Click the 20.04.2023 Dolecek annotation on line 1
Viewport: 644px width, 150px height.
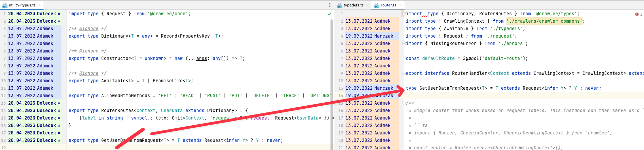point(34,14)
